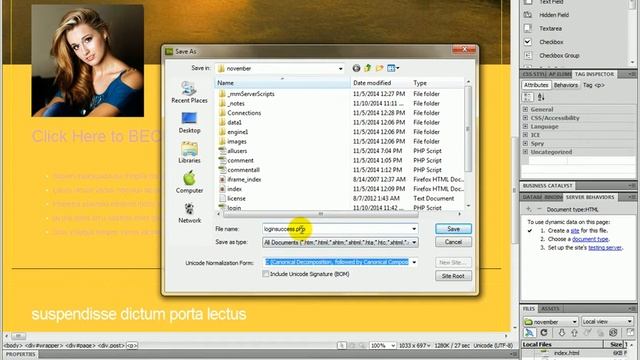Open the _mmServerScripts folder
The height and width of the screenshot is (360, 640).
[x=251, y=94]
